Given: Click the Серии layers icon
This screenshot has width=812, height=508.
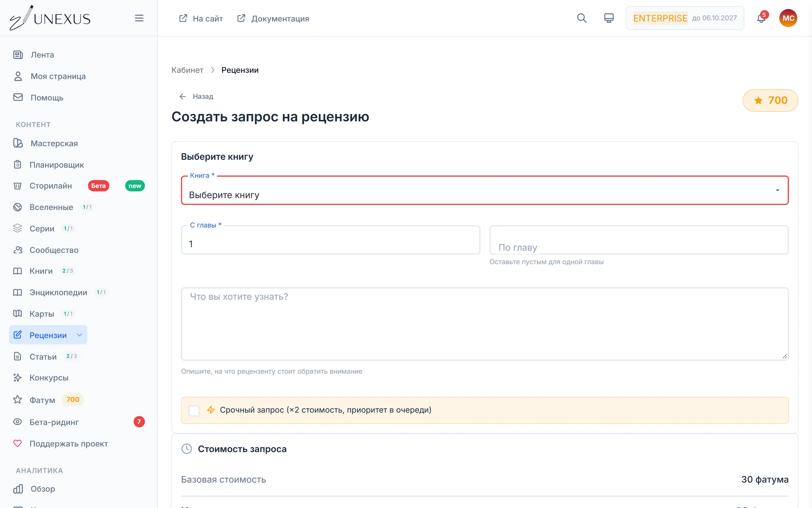Looking at the screenshot, I should [18, 228].
